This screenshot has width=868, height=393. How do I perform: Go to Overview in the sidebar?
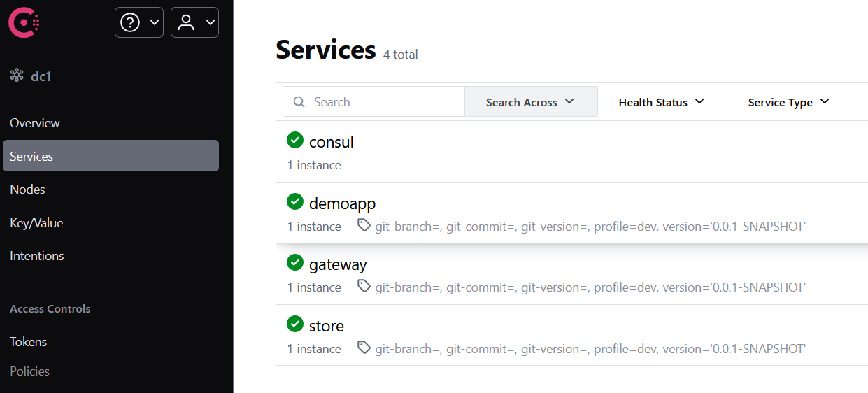pyautogui.click(x=35, y=123)
